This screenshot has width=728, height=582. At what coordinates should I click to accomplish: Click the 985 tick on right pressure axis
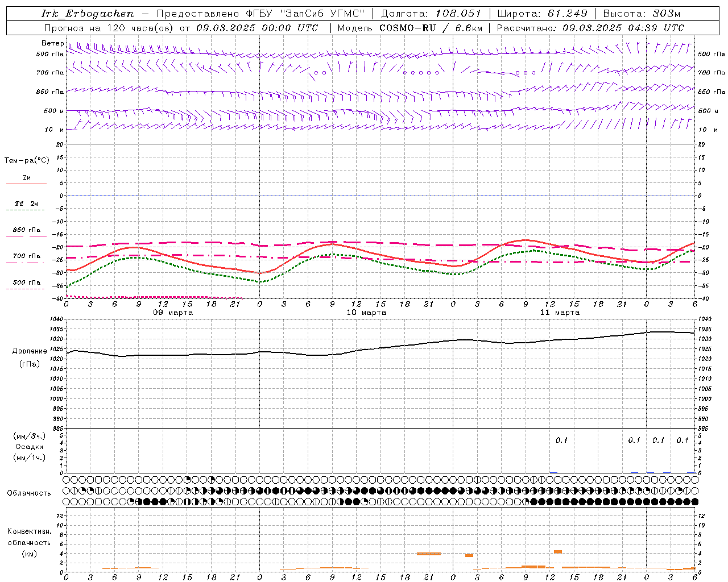click(704, 429)
